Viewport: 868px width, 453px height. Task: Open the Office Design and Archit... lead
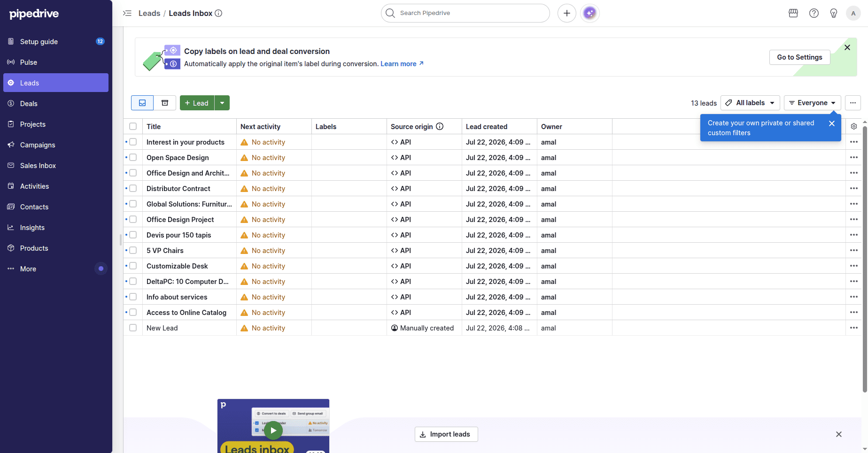point(188,173)
